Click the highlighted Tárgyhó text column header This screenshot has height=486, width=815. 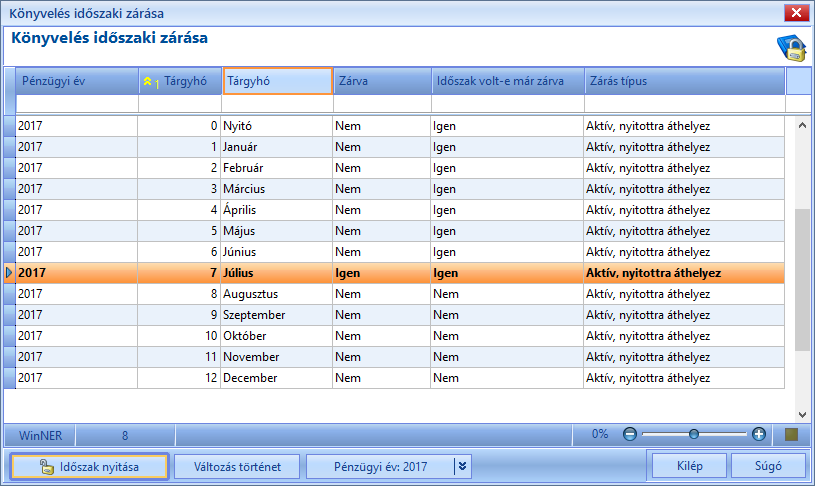pos(278,81)
